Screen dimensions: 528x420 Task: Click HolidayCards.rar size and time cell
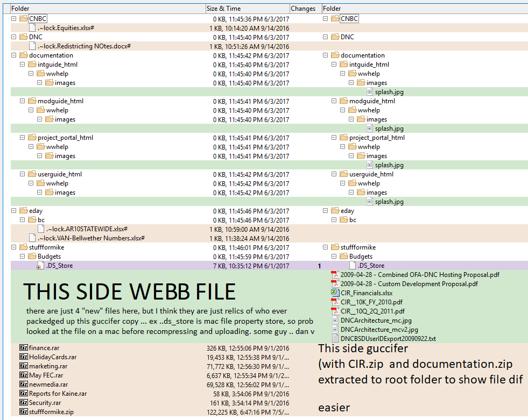pos(248,357)
